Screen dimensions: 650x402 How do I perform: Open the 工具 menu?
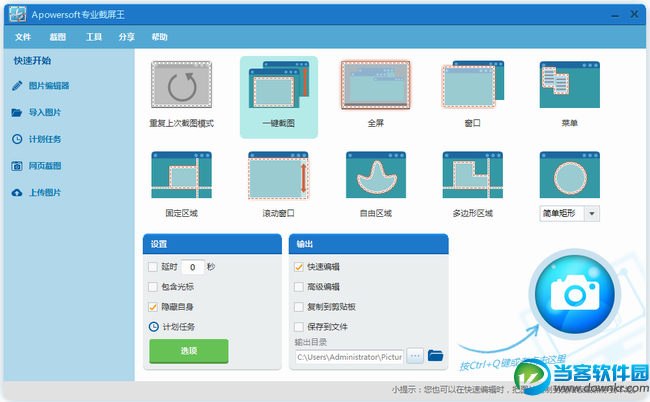94,37
